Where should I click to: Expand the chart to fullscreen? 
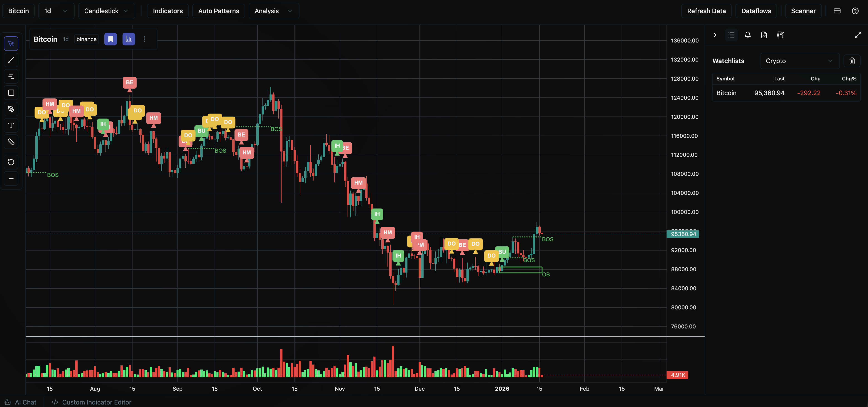click(858, 35)
